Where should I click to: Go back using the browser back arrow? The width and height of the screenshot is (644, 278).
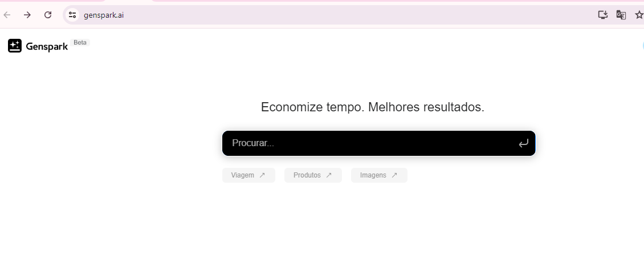pyautogui.click(x=7, y=15)
